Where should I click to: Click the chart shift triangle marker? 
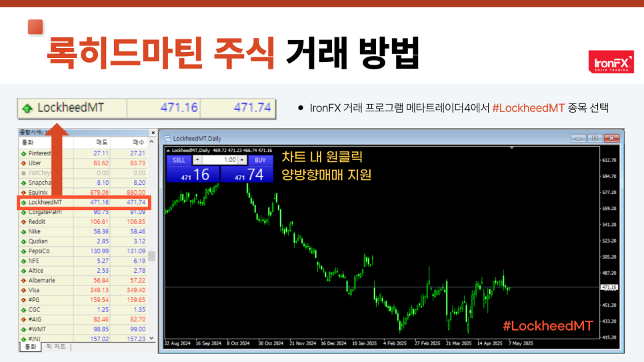pyautogui.click(x=512, y=147)
